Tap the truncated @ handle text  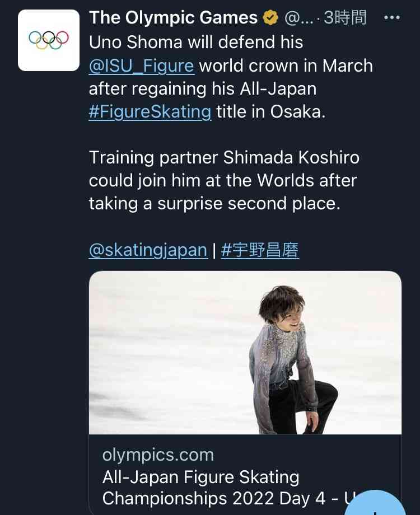298,18
